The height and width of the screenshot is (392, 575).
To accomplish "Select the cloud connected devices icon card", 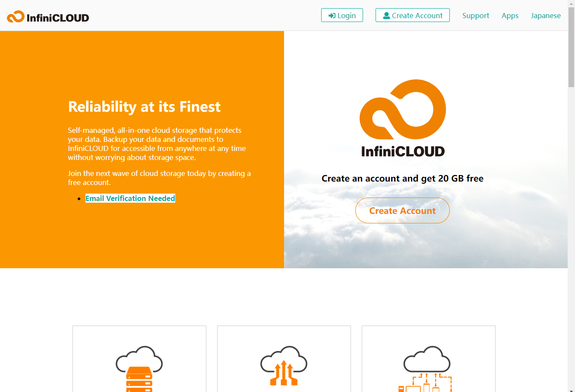I will click(429, 359).
